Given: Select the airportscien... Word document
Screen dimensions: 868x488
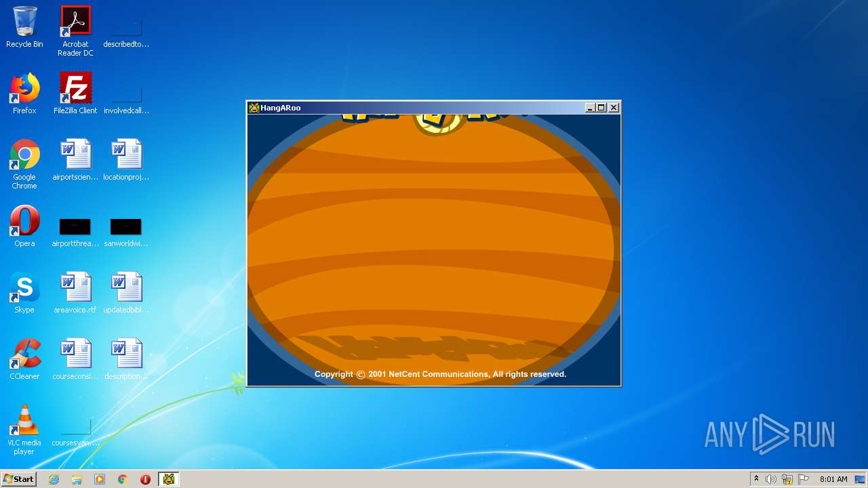Looking at the screenshot, I should tap(75, 160).
